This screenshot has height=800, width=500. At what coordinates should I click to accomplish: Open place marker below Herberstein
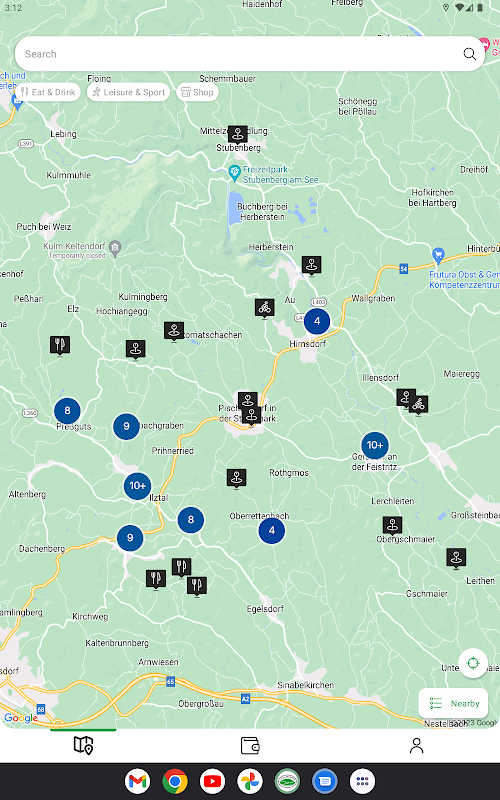coord(311,266)
